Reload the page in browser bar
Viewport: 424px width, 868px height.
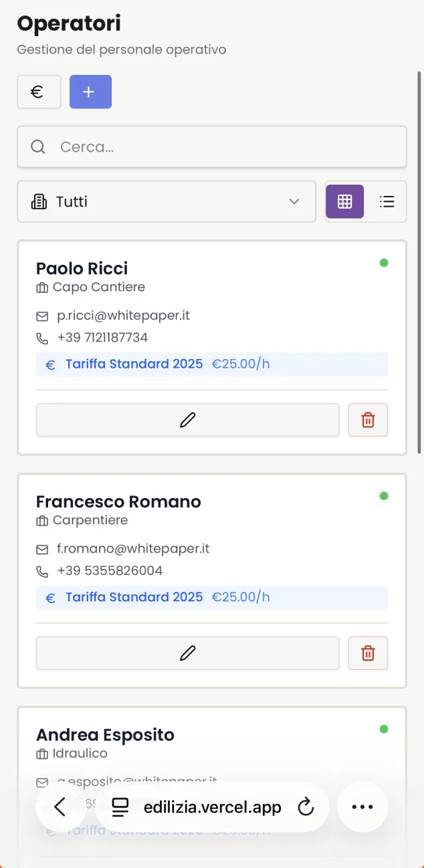(306, 807)
